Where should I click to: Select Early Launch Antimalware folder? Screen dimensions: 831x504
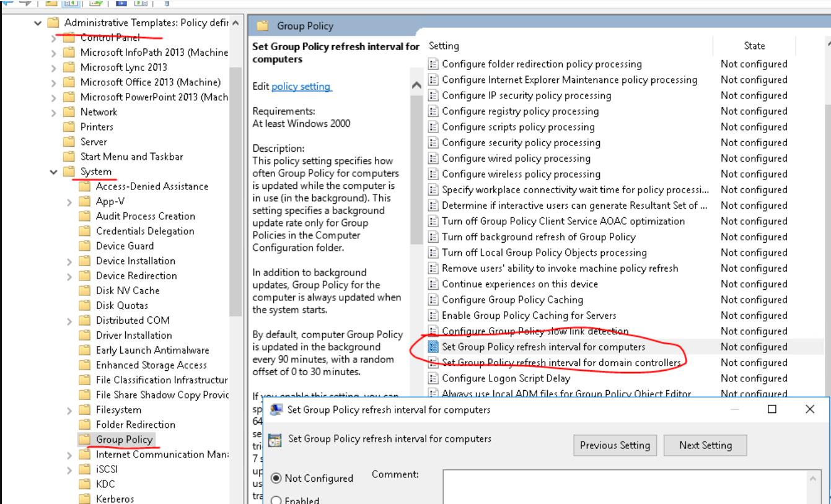(x=152, y=350)
